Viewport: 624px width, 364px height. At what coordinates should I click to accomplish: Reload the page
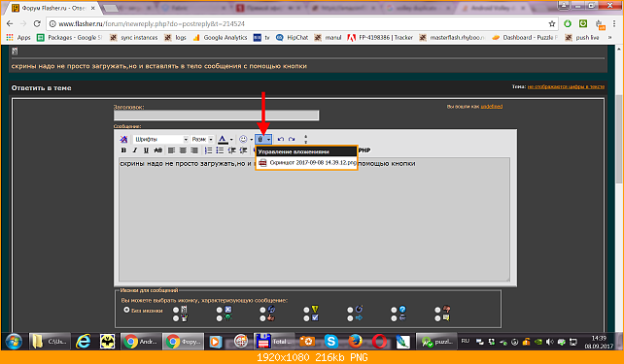pyautogui.click(x=37, y=24)
